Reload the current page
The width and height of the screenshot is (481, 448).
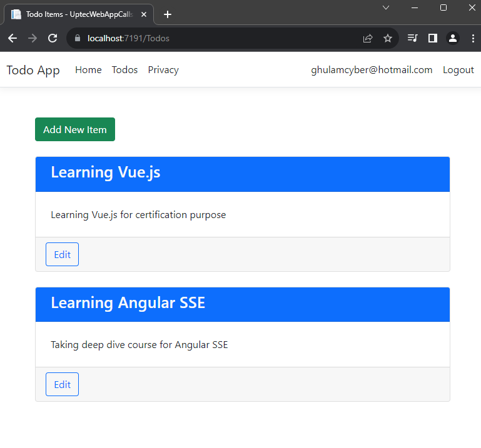(x=53, y=38)
